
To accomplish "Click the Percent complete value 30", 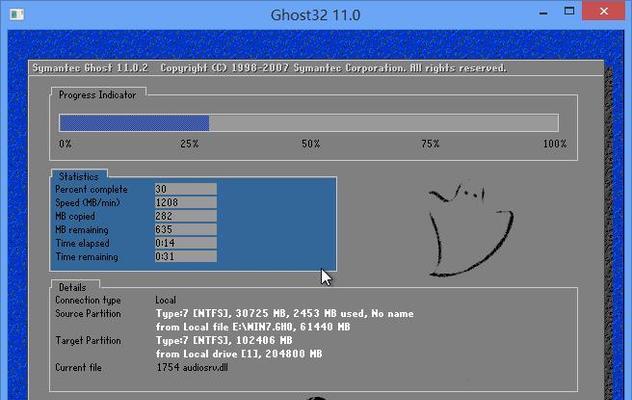I will pos(185,189).
